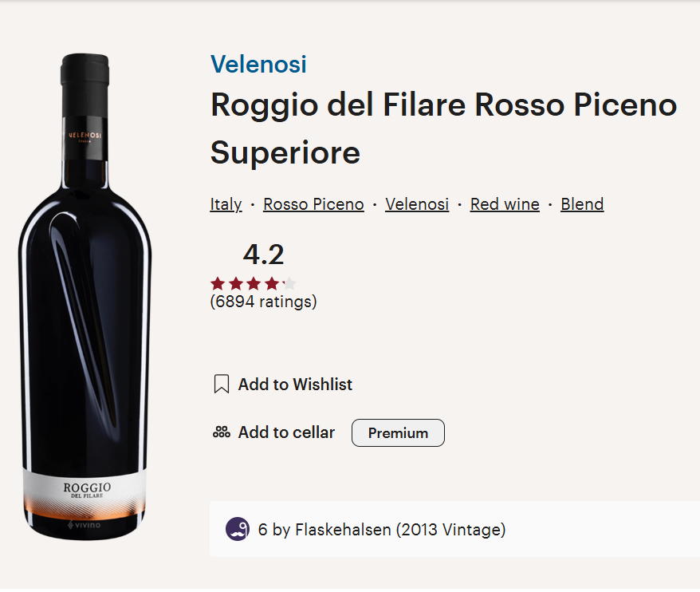Viewport: 700px width, 592px height.
Task: Click the 4.2 average rating score
Action: [x=263, y=255]
